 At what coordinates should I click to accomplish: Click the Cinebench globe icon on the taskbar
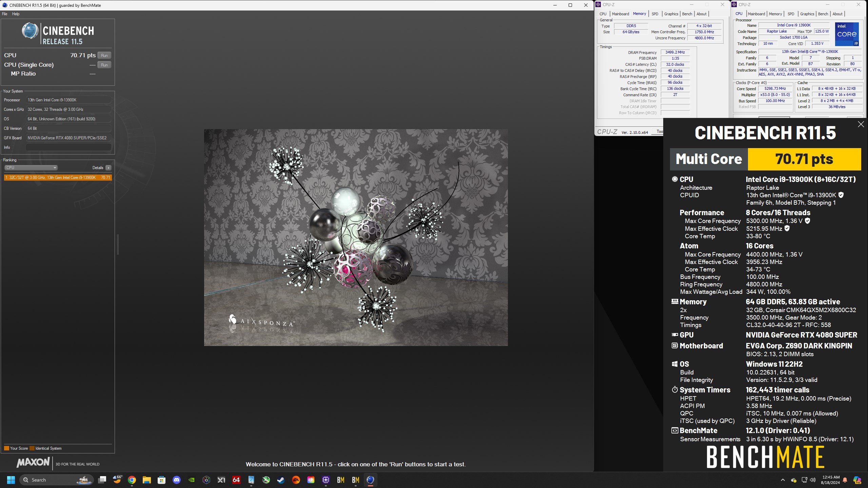pyautogui.click(x=371, y=480)
